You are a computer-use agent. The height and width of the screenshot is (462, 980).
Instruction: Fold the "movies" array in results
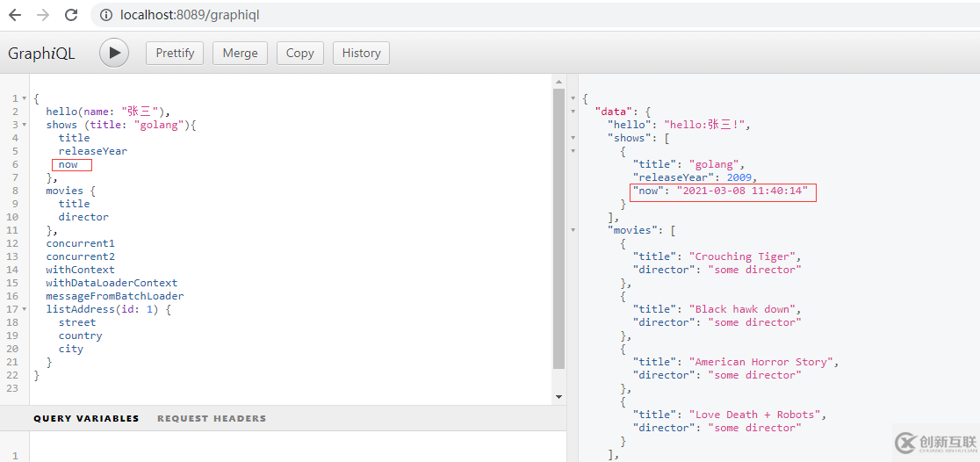click(x=573, y=230)
